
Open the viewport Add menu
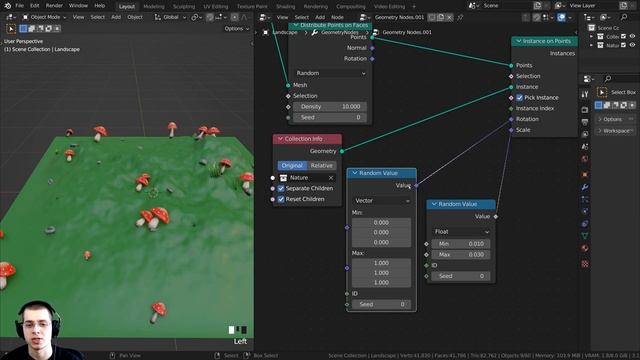[116, 17]
